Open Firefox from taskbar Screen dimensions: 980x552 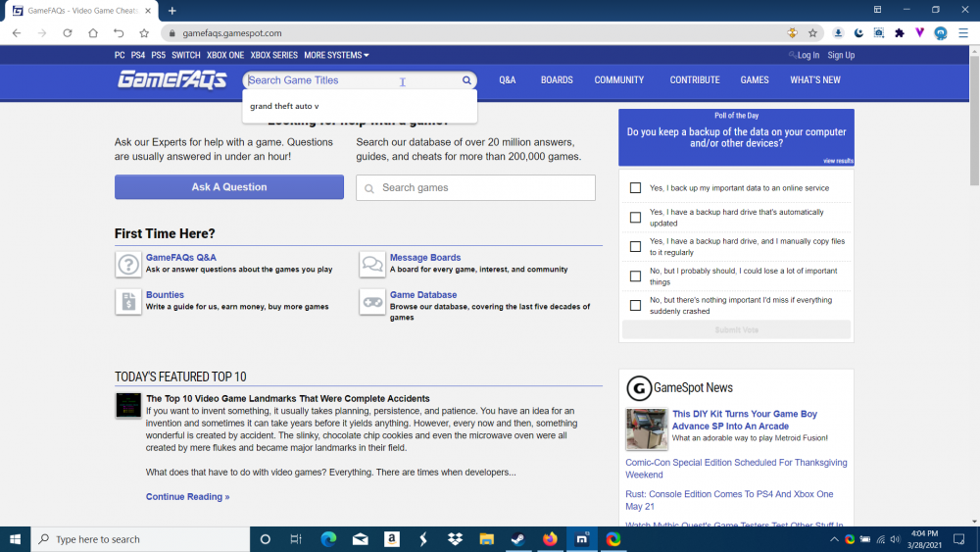pyautogui.click(x=550, y=539)
